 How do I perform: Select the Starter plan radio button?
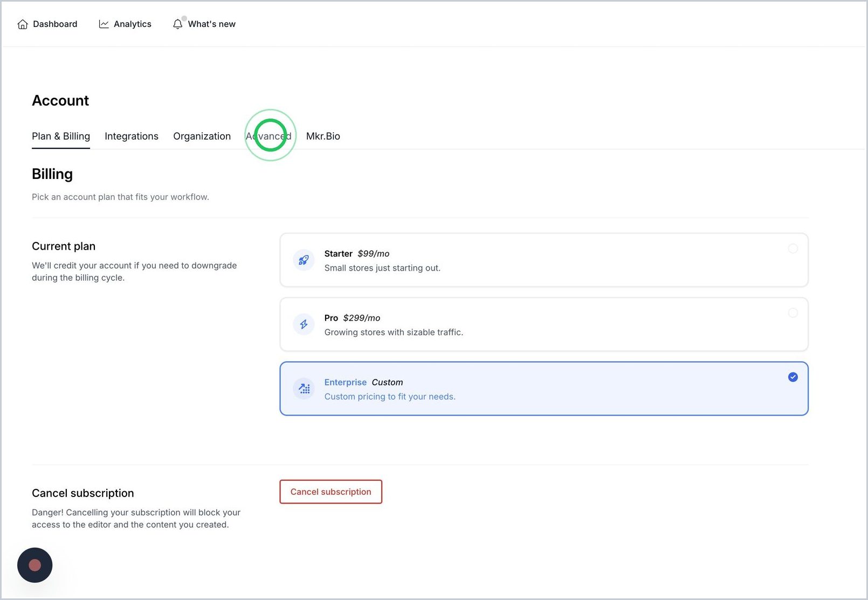[x=793, y=249]
